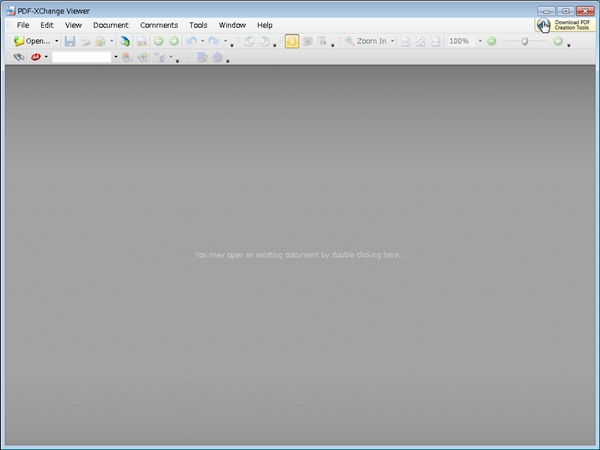Viewport: 600px width, 450px height.
Task: Select the Select Text tool
Action: coord(322,41)
